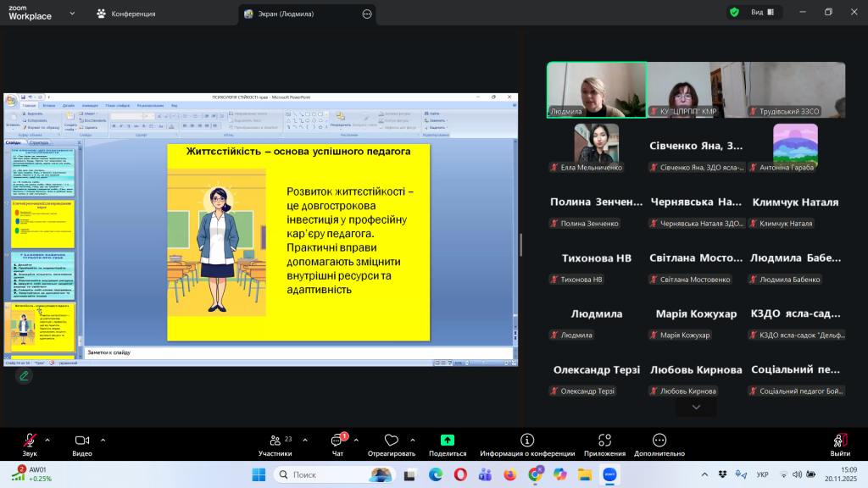Viewport: 868px width, 488px height.
Task: Open the Чат chat panel
Action: (x=337, y=441)
